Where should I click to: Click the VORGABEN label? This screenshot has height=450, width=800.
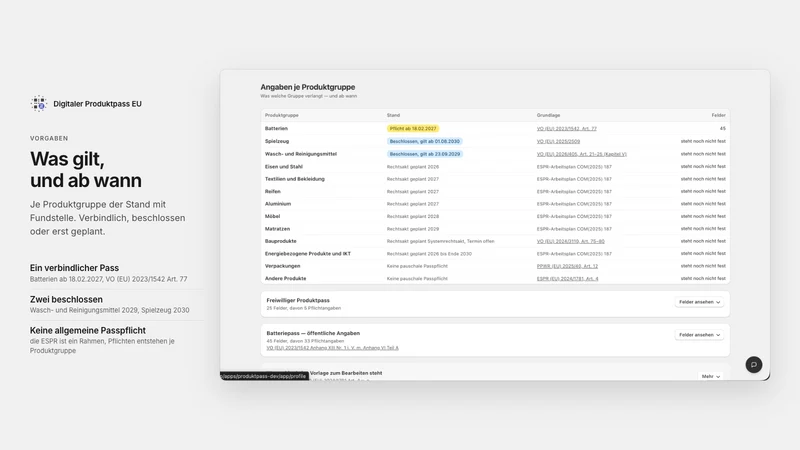pyautogui.click(x=48, y=138)
